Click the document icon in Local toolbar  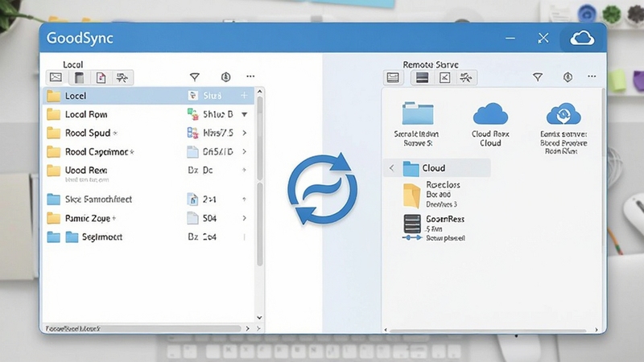[x=101, y=77]
